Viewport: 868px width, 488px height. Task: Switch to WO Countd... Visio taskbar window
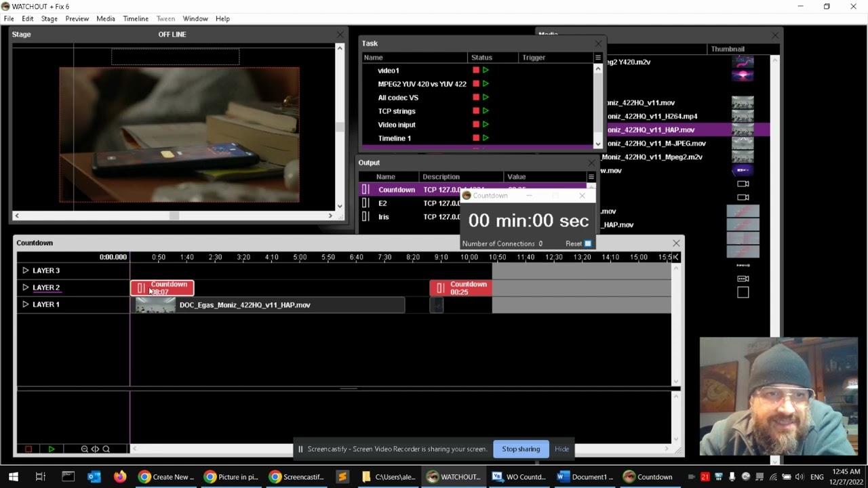(x=519, y=476)
